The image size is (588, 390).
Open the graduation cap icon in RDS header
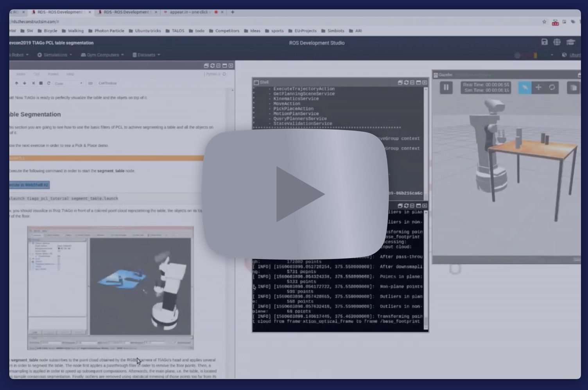pyautogui.click(x=571, y=42)
